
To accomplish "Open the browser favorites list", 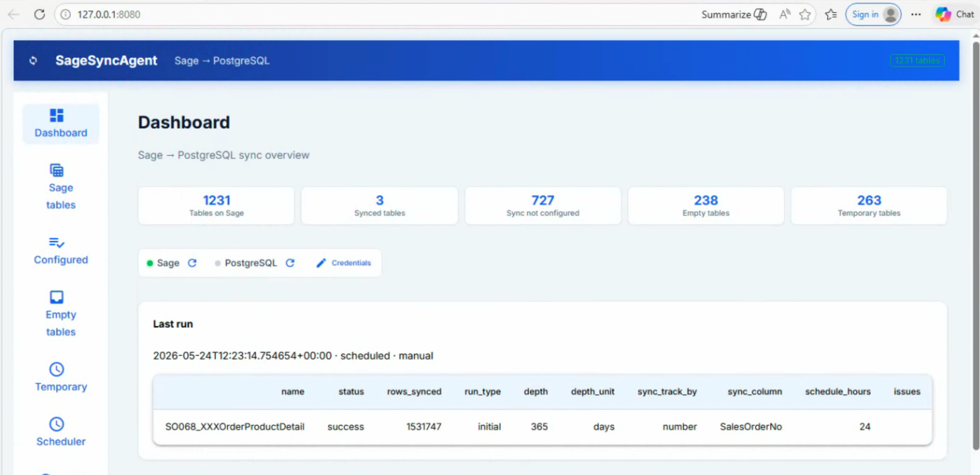I will click(831, 14).
